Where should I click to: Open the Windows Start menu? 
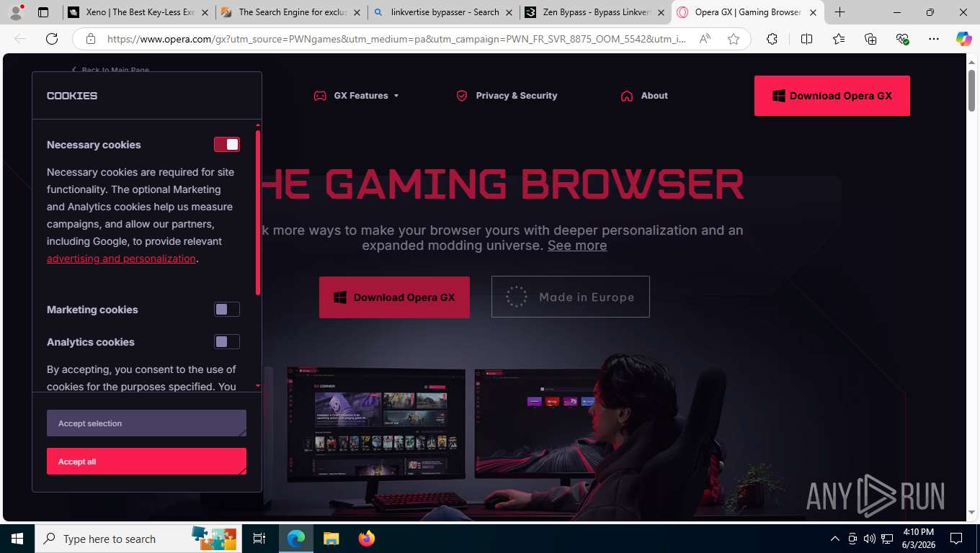click(x=17, y=539)
